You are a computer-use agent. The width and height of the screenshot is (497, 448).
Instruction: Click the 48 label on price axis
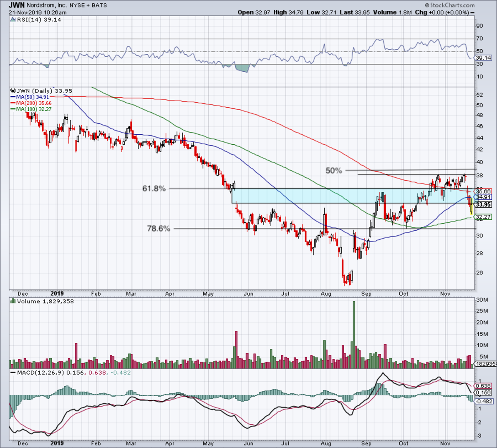click(x=480, y=116)
